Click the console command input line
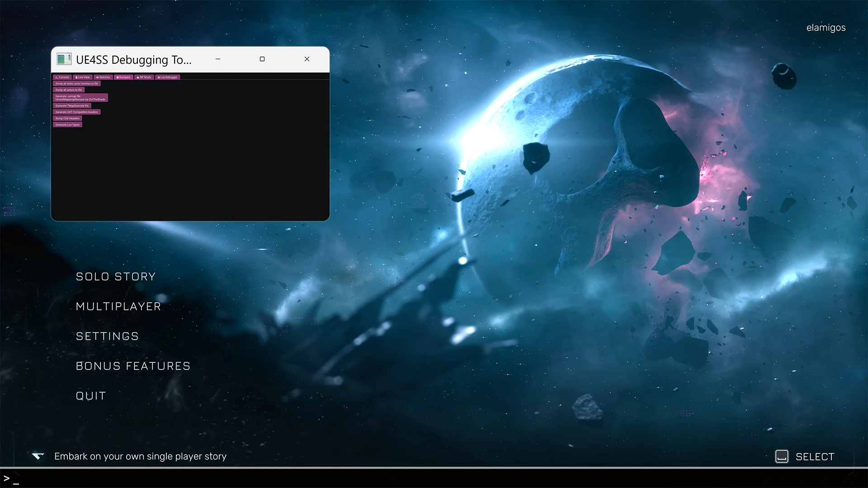 pos(434,479)
